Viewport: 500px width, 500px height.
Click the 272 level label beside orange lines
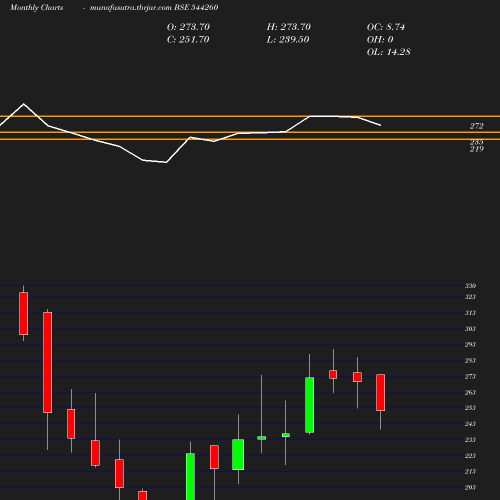(477, 126)
